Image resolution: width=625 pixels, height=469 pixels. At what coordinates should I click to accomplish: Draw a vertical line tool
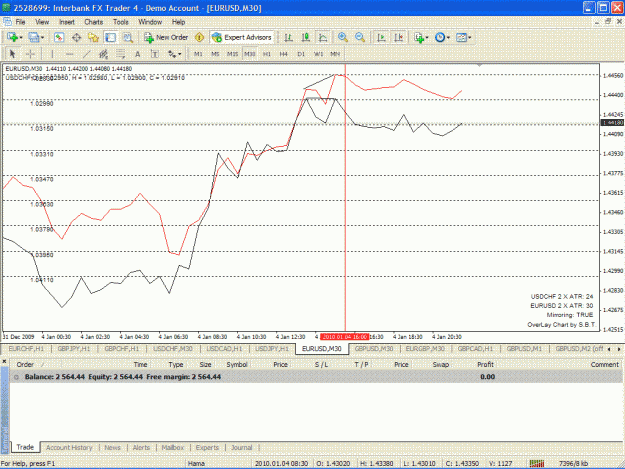click(52, 54)
